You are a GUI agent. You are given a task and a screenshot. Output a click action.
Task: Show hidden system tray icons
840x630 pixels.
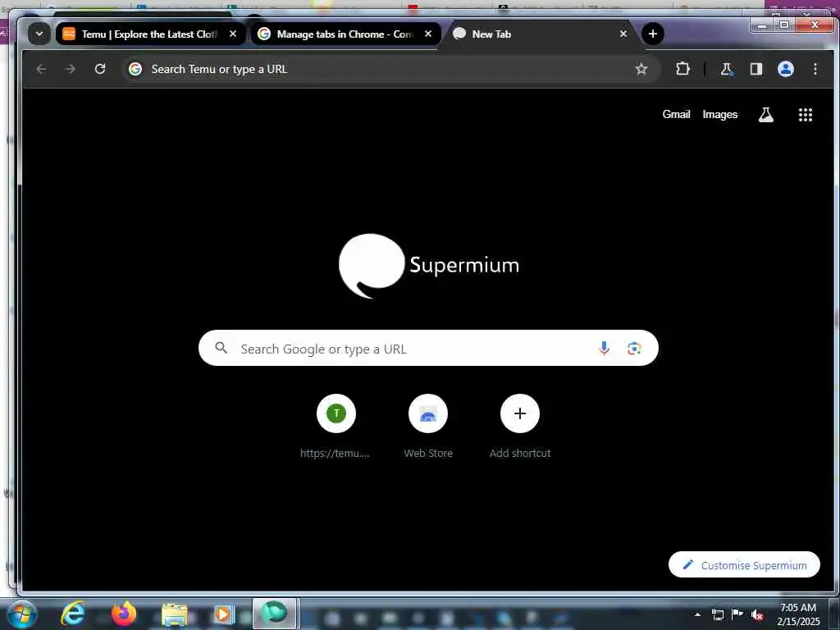pos(697,614)
